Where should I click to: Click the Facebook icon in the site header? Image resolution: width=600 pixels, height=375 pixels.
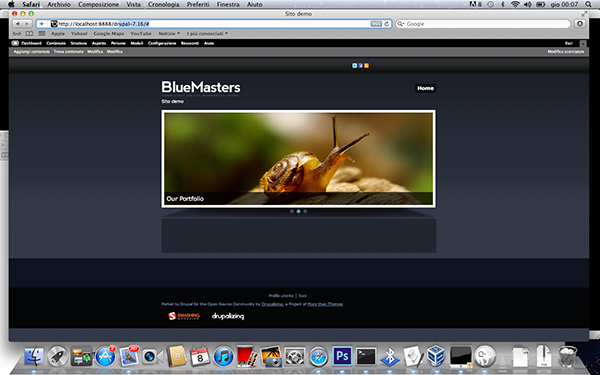[x=360, y=66]
